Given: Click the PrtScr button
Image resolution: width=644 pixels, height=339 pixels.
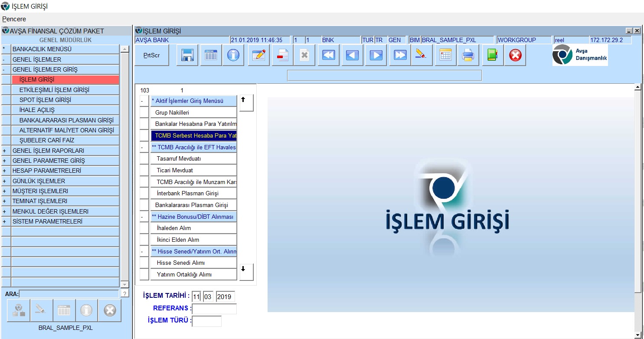Looking at the screenshot, I should point(152,56).
